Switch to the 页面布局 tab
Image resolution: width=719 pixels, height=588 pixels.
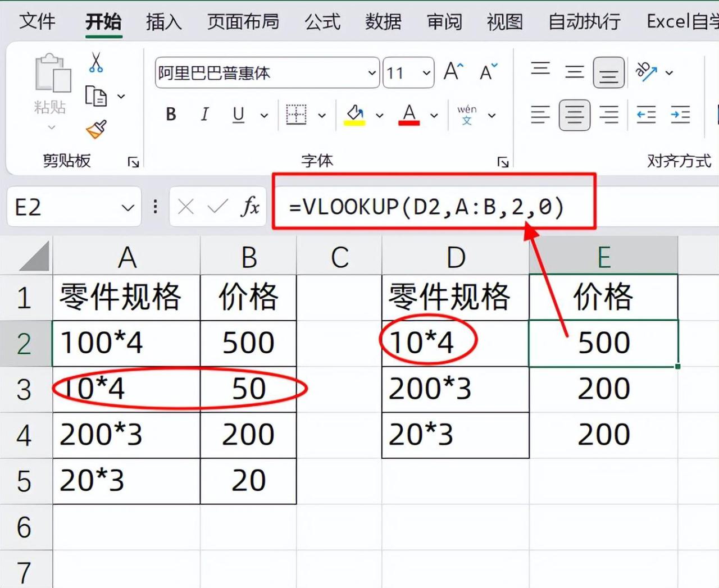(243, 21)
